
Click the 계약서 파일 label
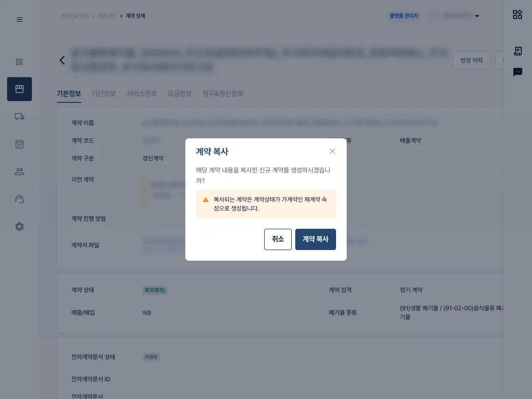point(86,245)
